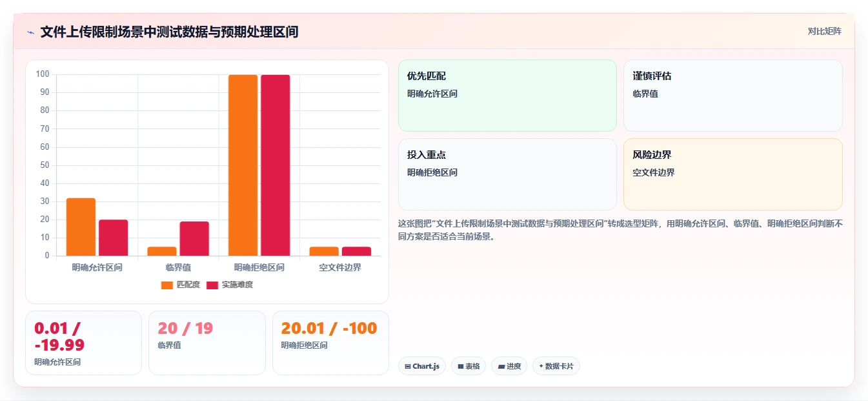Click the red 明确拒绝区间 bar
This screenshot has width=868, height=401.
pyautogui.click(x=276, y=165)
